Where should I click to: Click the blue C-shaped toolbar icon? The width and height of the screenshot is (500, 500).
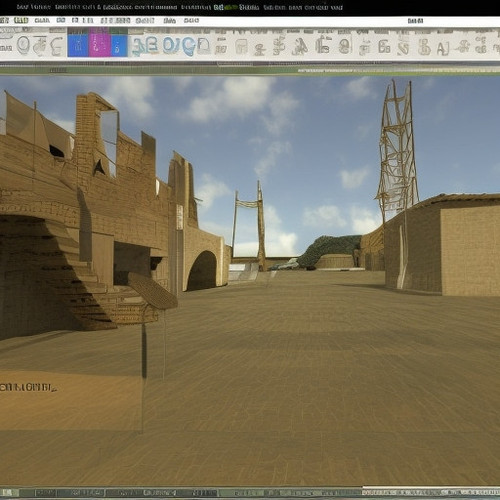[x=188, y=46]
